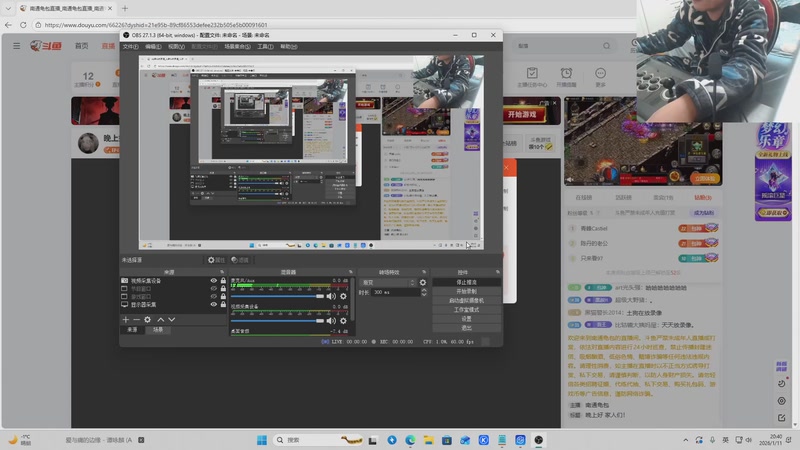Click the OBS icon in the taskbar
Viewport: 800px width, 450px height.
539,440
